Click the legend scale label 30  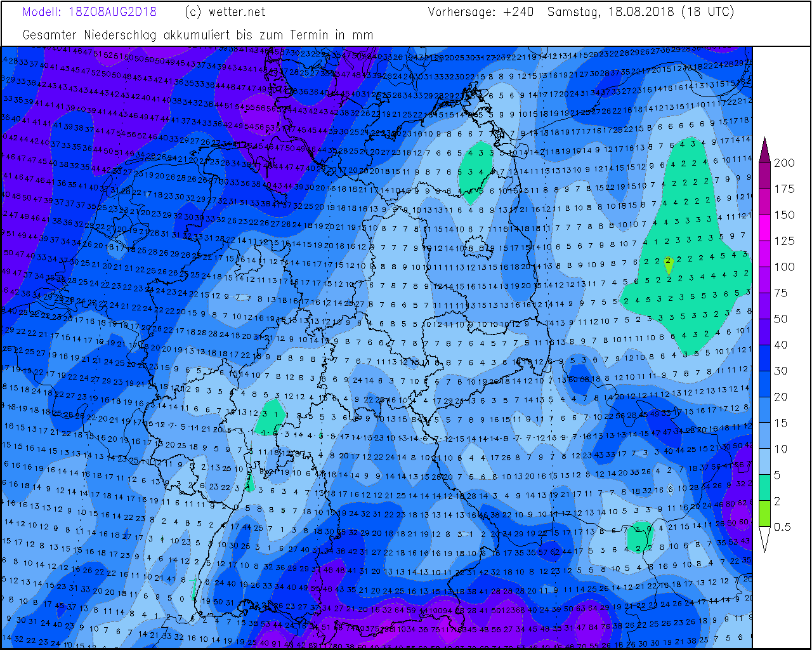781,371
